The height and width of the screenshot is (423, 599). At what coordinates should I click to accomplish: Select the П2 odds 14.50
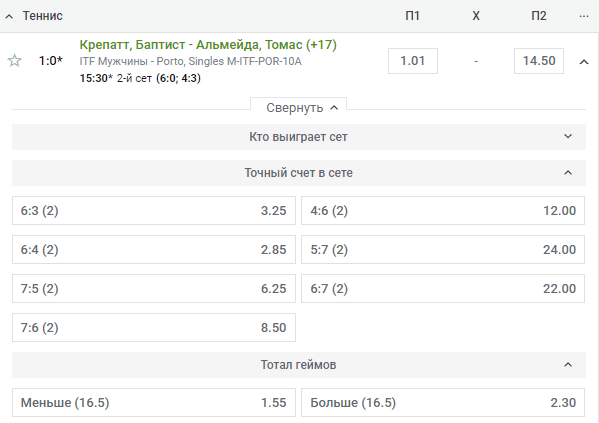point(539,61)
